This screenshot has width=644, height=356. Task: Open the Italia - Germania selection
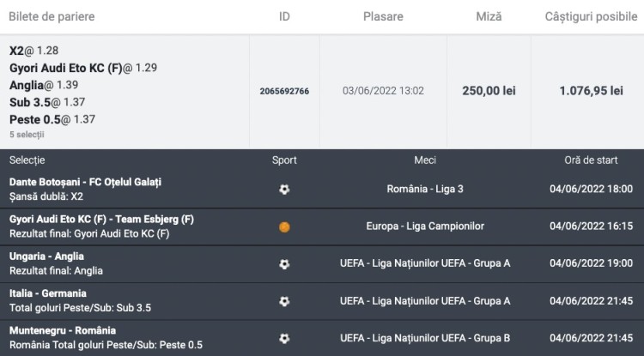click(x=48, y=293)
